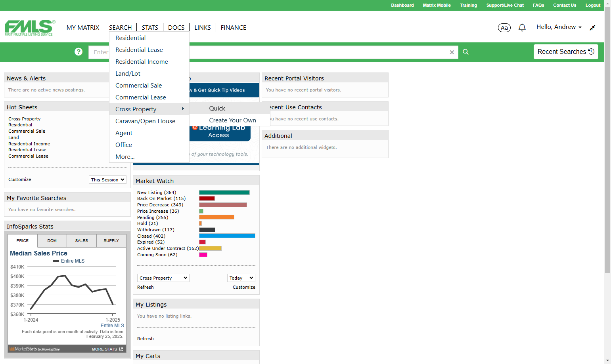Click Learning Lab Access banner
This screenshot has width=611, height=364.
(220, 132)
